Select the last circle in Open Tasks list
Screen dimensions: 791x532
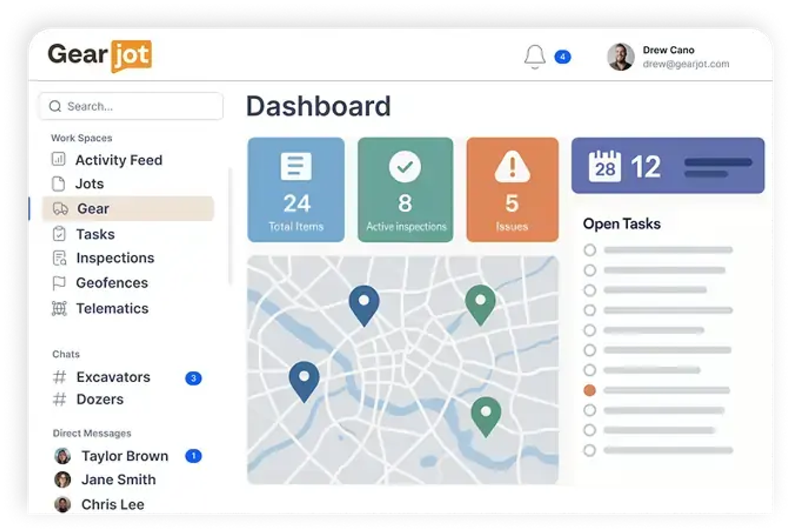[x=589, y=450]
